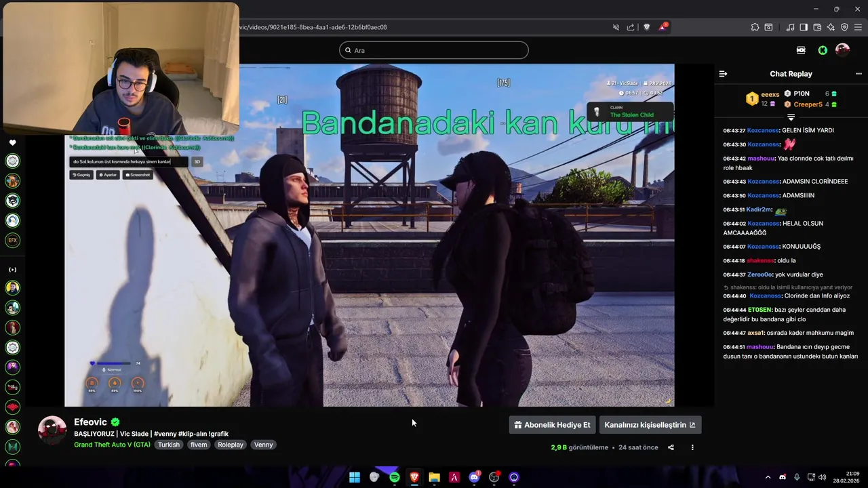Open Chat Replay three-dot options
The image size is (868, 488).
coord(859,74)
